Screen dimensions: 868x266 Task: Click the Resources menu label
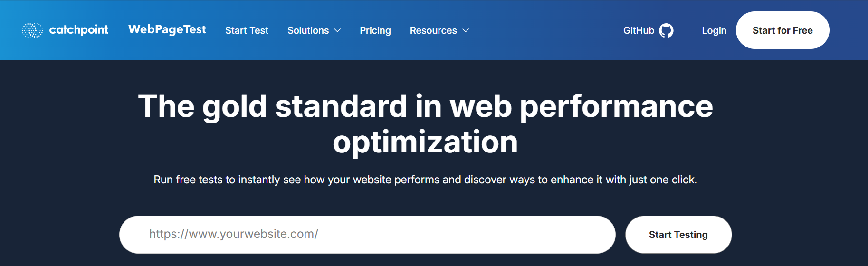click(433, 30)
